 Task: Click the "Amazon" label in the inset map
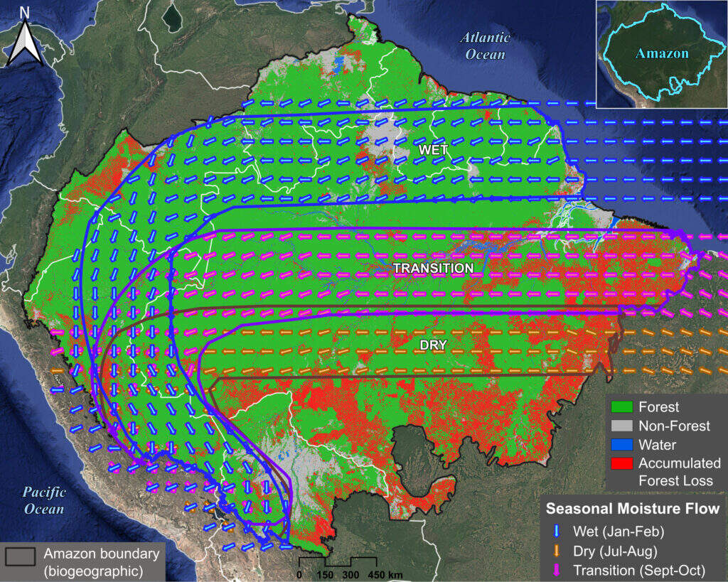[662, 53]
